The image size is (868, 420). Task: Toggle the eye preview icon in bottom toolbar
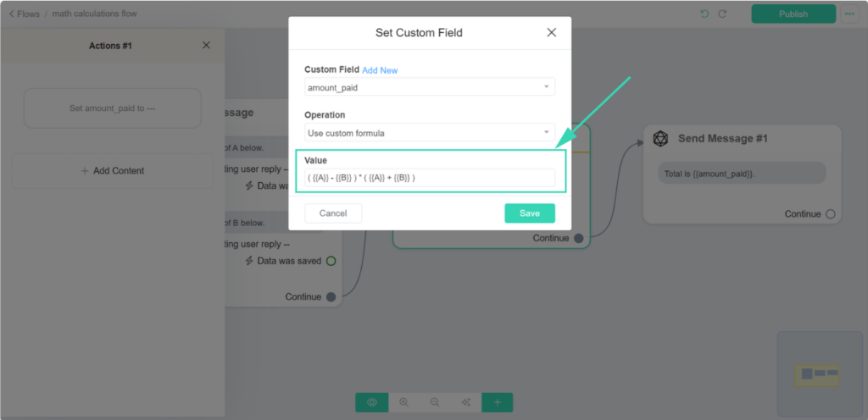[x=372, y=402]
